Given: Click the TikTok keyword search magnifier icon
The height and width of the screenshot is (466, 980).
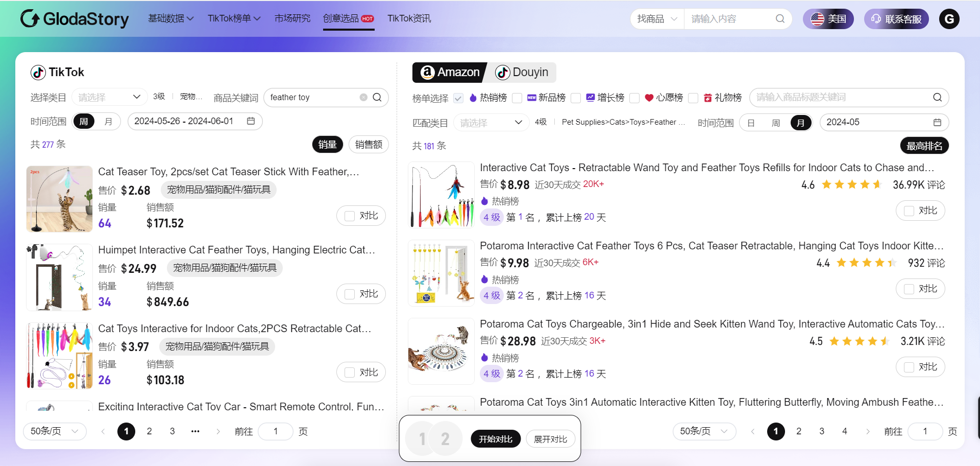Looking at the screenshot, I should pos(377,98).
